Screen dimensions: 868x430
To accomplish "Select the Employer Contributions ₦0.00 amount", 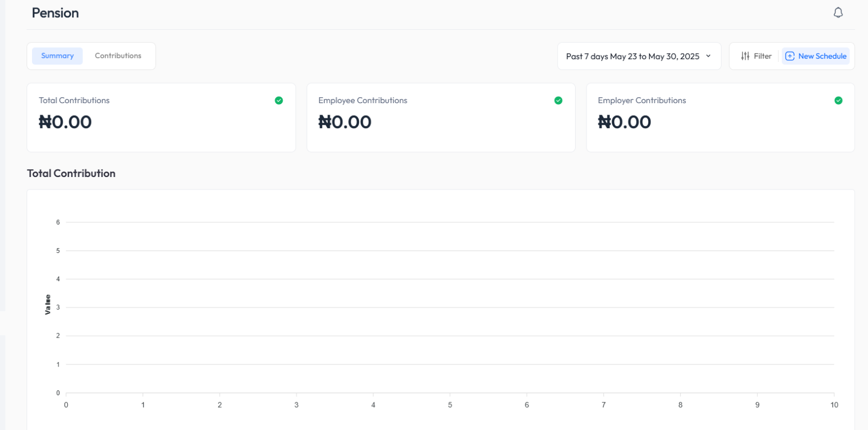I will point(624,122).
